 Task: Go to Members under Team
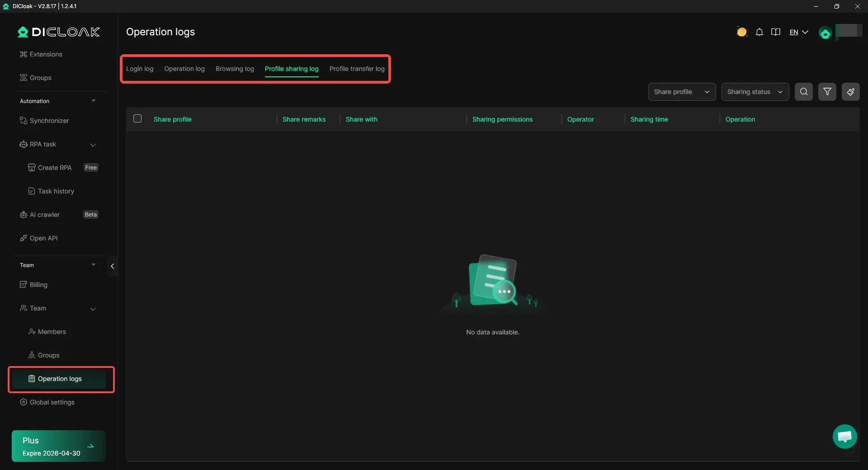pyautogui.click(x=52, y=332)
